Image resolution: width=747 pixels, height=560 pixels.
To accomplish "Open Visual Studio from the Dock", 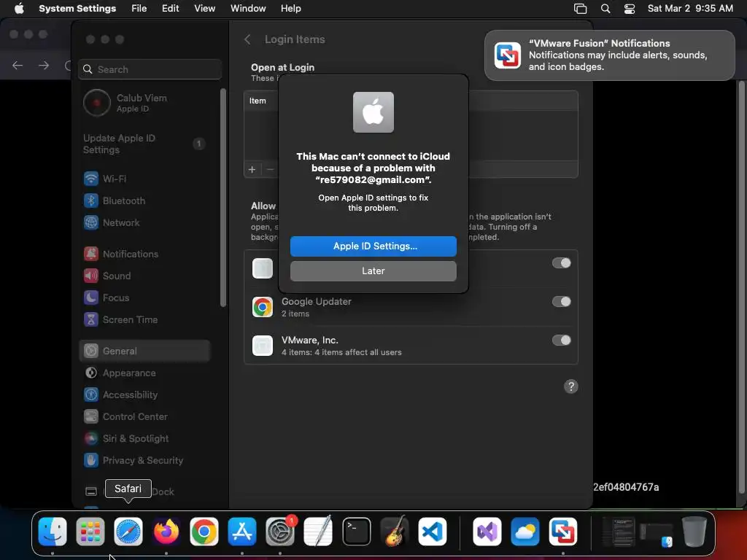I will click(x=487, y=532).
